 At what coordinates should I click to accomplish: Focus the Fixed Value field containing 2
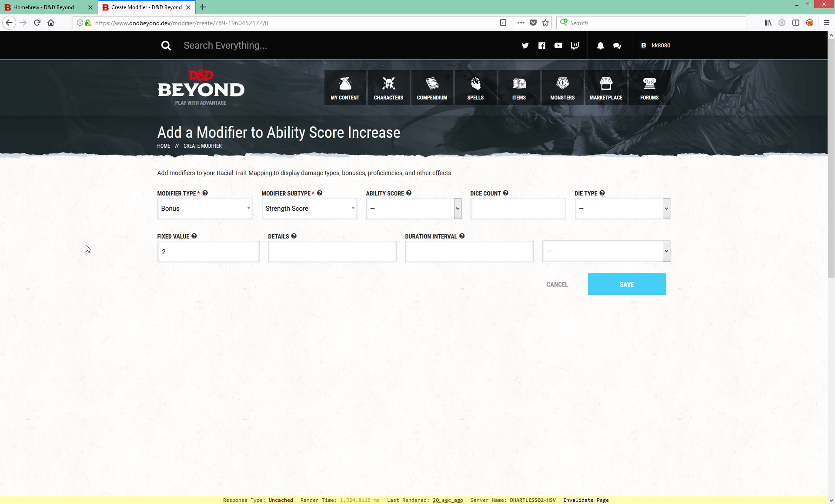pos(208,252)
